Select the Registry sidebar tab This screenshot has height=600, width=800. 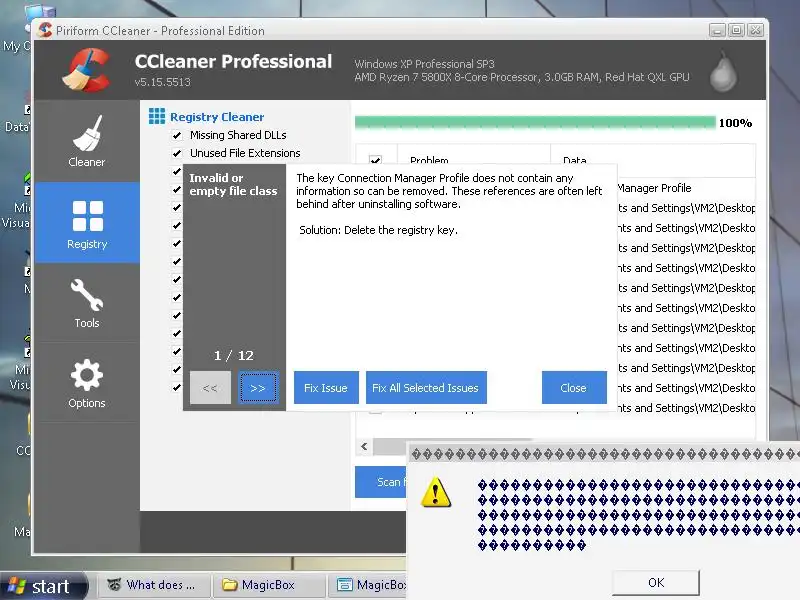(x=87, y=223)
